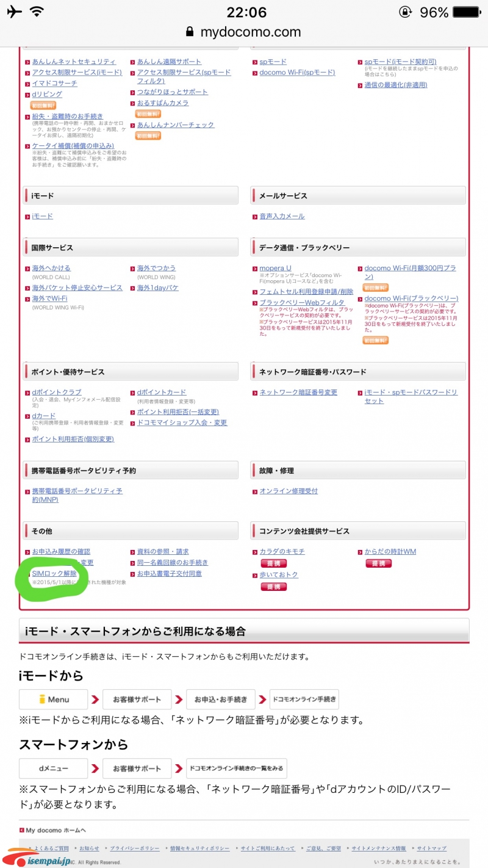
Task: Open アクセス制限サービス(iモード) link
Action: tap(77, 72)
